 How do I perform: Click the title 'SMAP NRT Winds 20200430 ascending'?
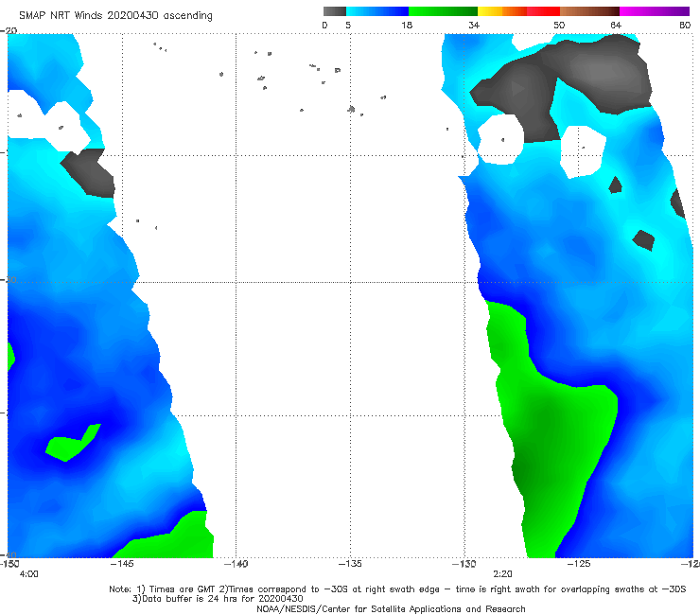tap(115, 16)
